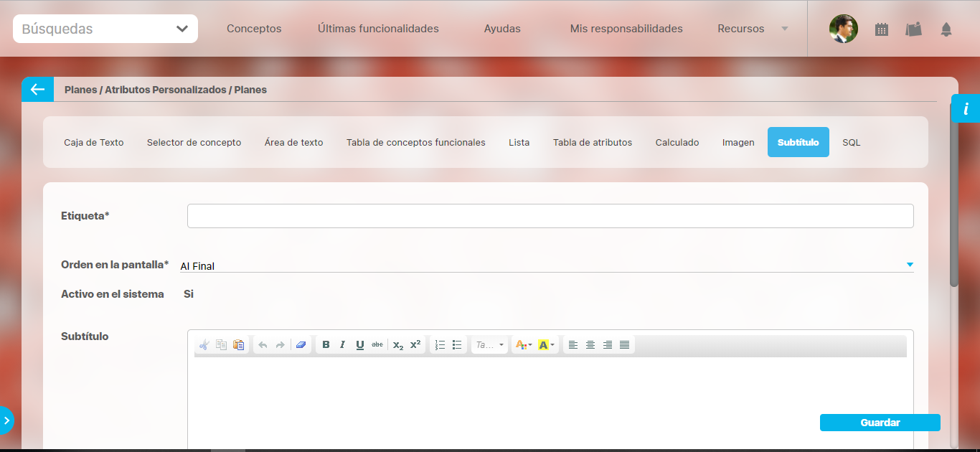
Task: Open the text background color picker
Action: coord(545,345)
